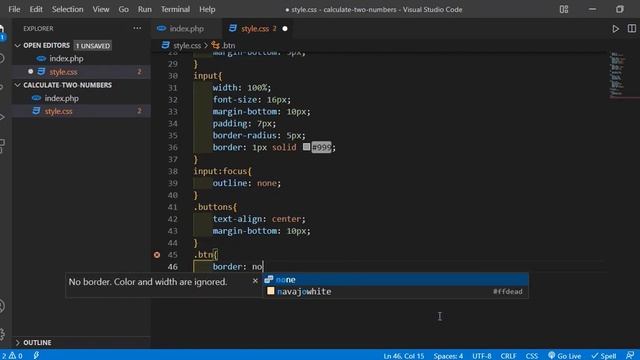This screenshot has height=360, width=640.
Task: Click the Ln 46, Col 15 status item
Action: [403, 356]
